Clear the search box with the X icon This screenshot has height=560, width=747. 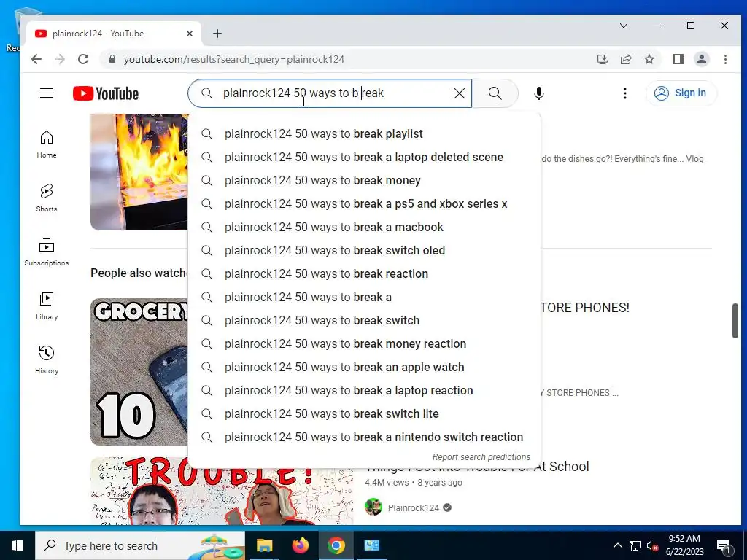(460, 93)
